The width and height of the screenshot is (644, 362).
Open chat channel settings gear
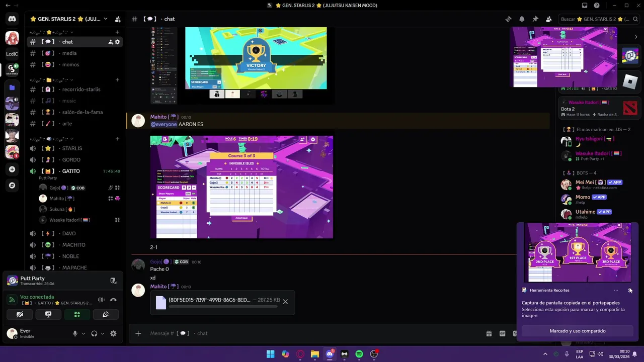point(117,42)
